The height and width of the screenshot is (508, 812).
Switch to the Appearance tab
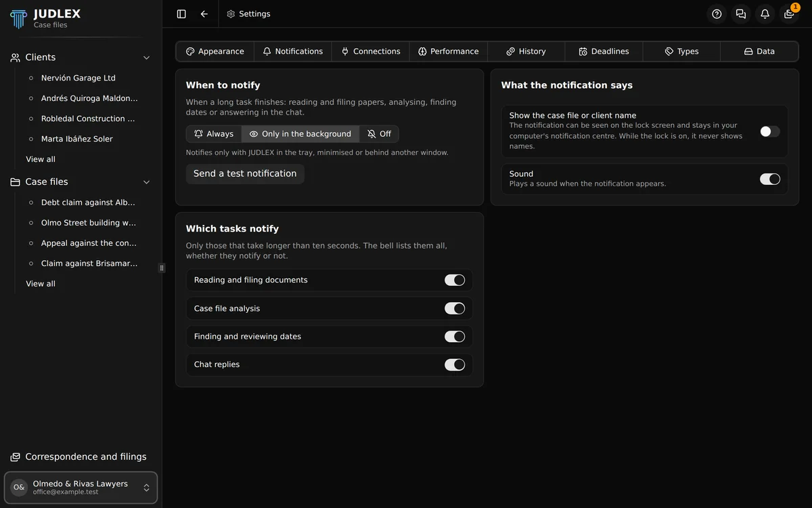215,51
